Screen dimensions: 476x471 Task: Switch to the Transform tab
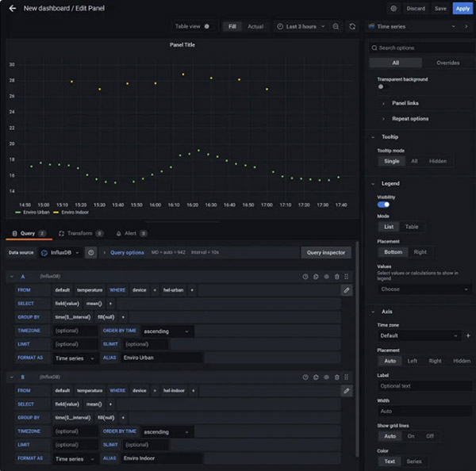(x=79, y=234)
